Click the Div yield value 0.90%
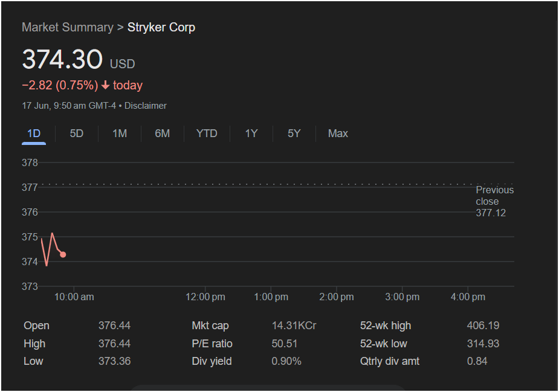The image size is (559, 392). (286, 361)
